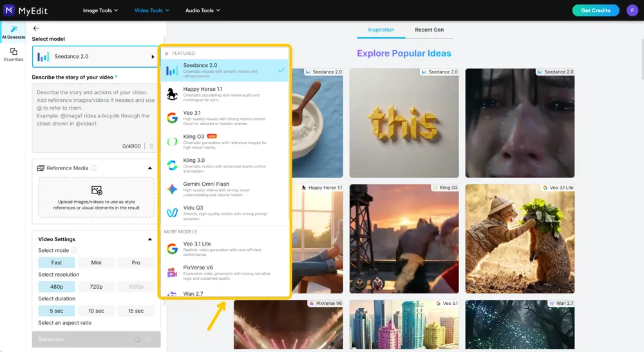Click the Vidu Q3 model icon

click(x=172, y=213)
